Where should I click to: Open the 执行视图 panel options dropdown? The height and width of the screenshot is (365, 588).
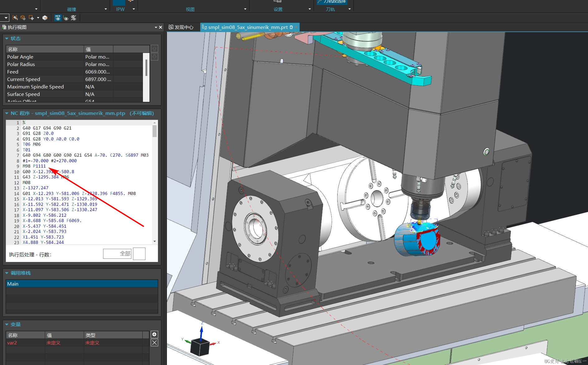click(x=156, y=27)
